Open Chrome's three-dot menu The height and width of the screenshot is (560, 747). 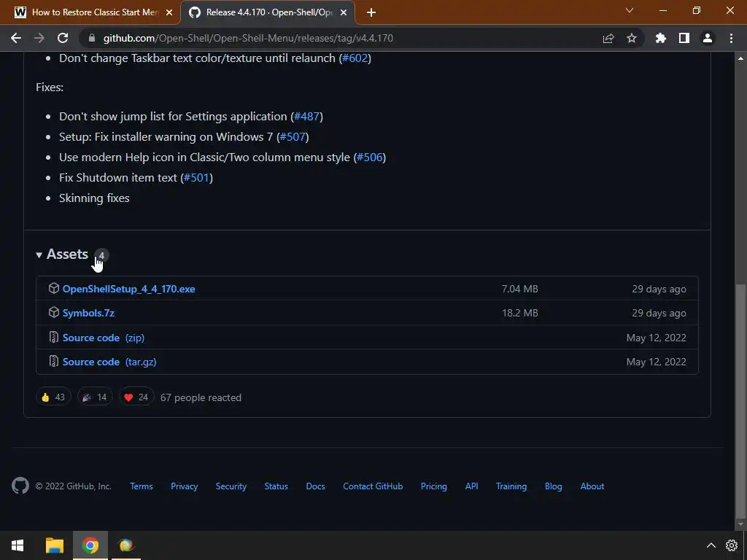point(731,38)
